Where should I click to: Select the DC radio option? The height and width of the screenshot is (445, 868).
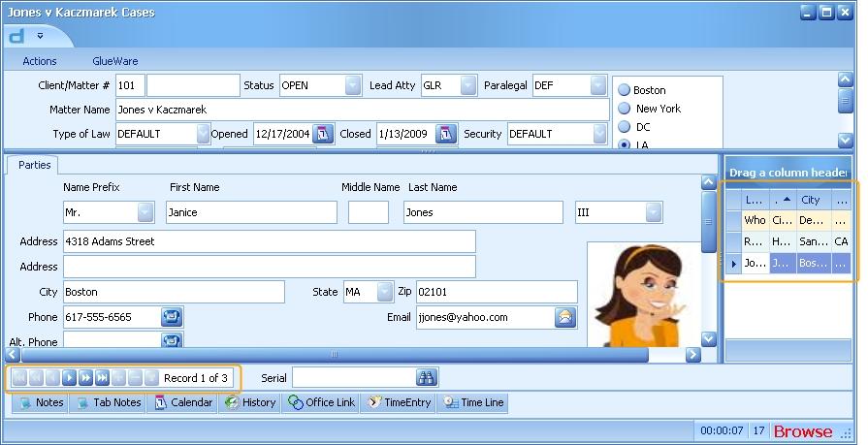(625, 126)
